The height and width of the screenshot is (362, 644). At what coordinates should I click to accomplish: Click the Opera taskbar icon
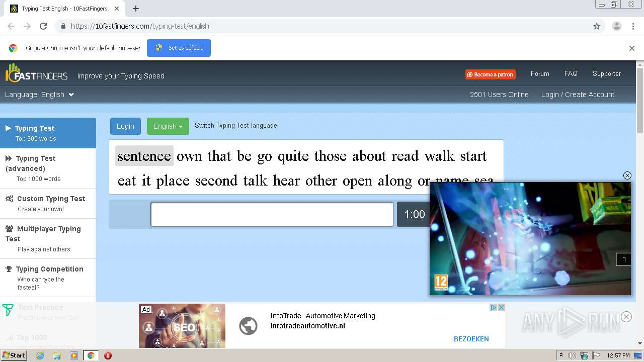tap(108, 355)
